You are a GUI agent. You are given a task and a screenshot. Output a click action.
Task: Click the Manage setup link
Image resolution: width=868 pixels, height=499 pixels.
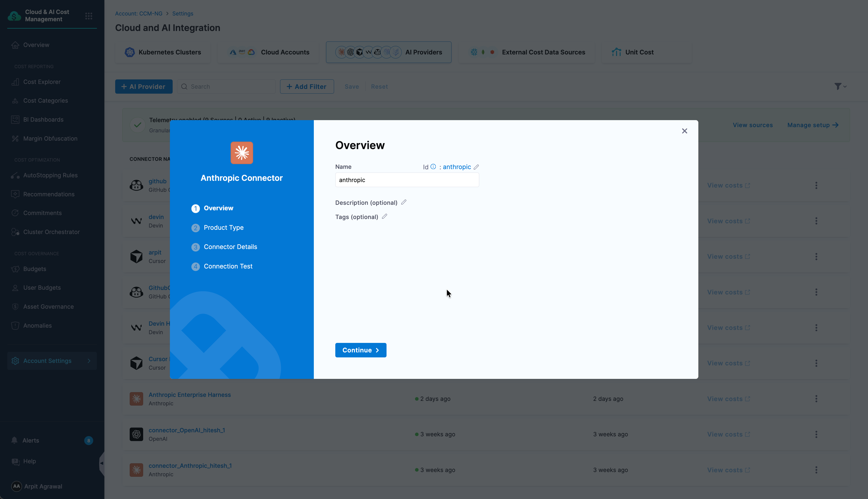click(813, 125)
